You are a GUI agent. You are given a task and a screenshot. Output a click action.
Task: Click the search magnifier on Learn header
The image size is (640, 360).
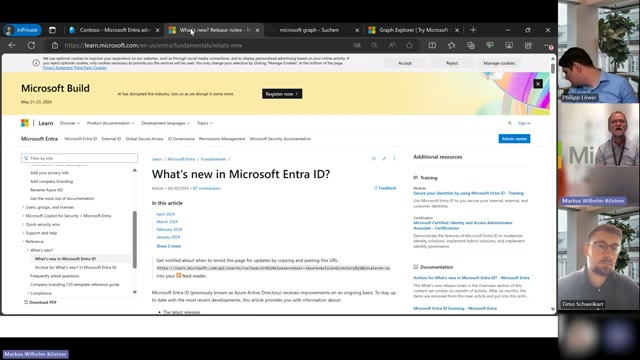(x=510, y=123)
